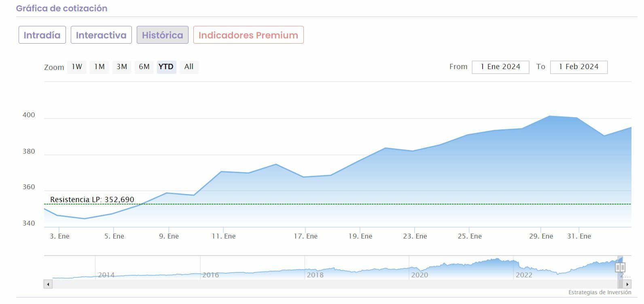Click the navigator scroll right arrow
The width and height of the screenshot is (644, 304).
pos(627,284)
